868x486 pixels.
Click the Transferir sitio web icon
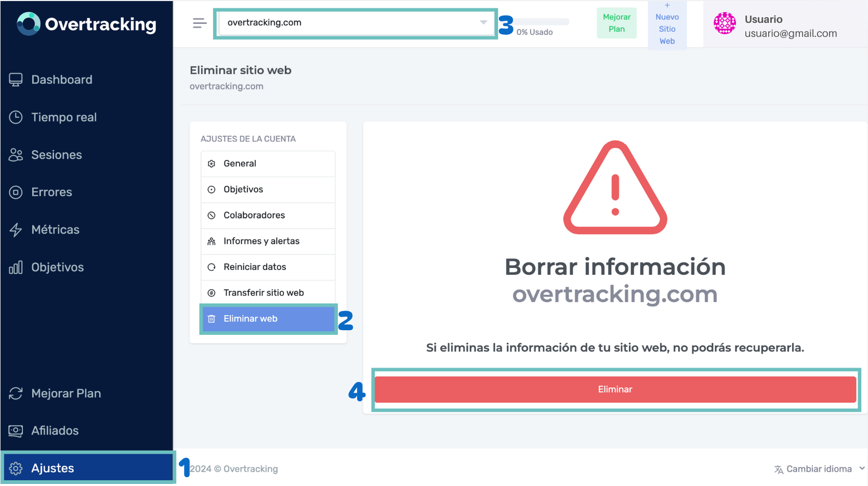tap(212, 293)
